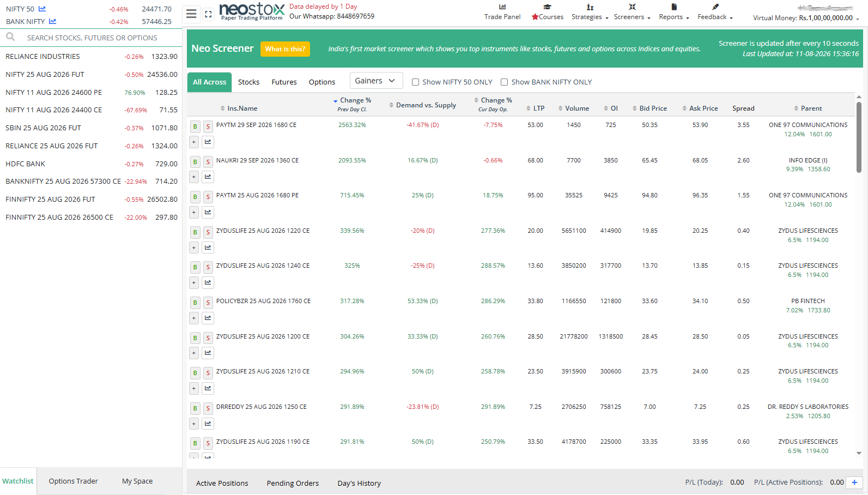Viewport: 868px width, 495px height.
Task: Click Buy for PAYTM 29 SEP 1680 CE
Action: tap(195, 126)
